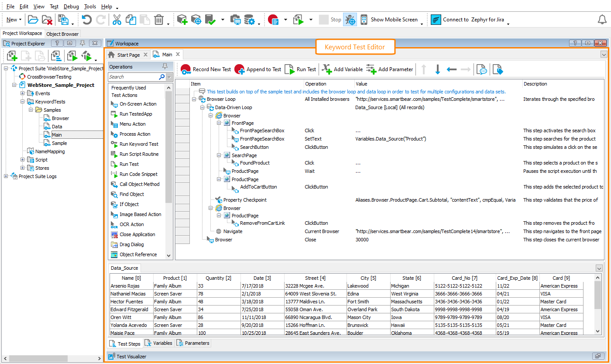
Task: Click the database with gear icon
Action: point(250,20)
